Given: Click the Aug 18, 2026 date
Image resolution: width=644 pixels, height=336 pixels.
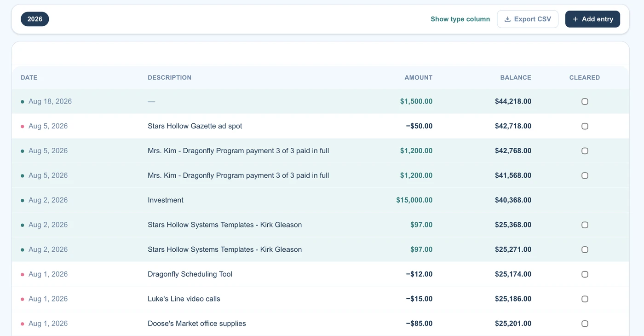Looking at the screenshot, I should click(x=50, y=101).
